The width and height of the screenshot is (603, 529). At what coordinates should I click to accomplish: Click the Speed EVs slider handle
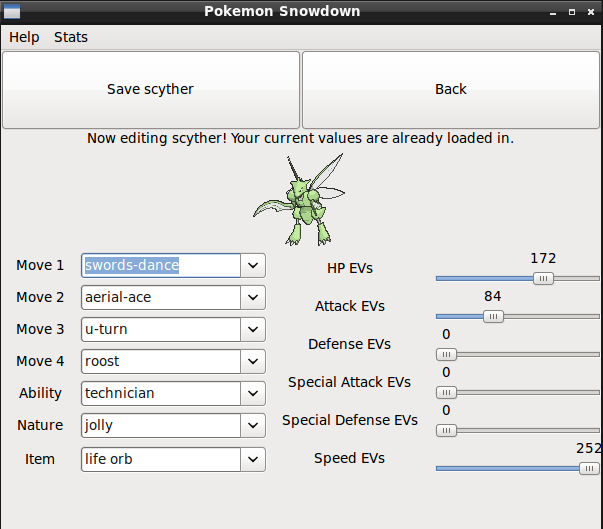tap(589, 468)
